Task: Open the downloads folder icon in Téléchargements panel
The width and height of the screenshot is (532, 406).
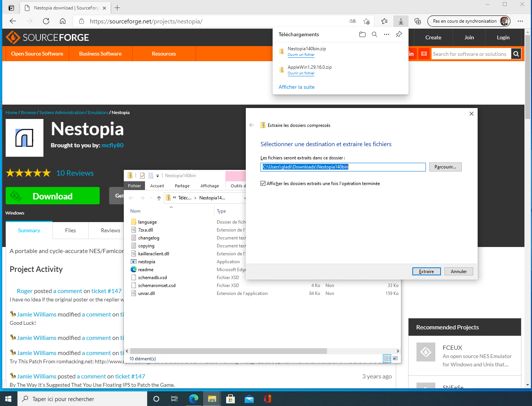Action: (x=362, y=34)
